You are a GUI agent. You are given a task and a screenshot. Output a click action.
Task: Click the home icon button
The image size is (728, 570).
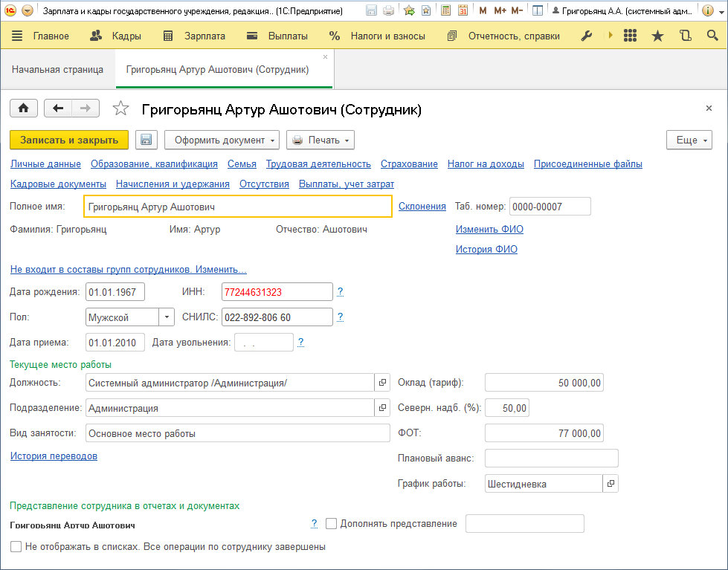click(x=23, y=109)
